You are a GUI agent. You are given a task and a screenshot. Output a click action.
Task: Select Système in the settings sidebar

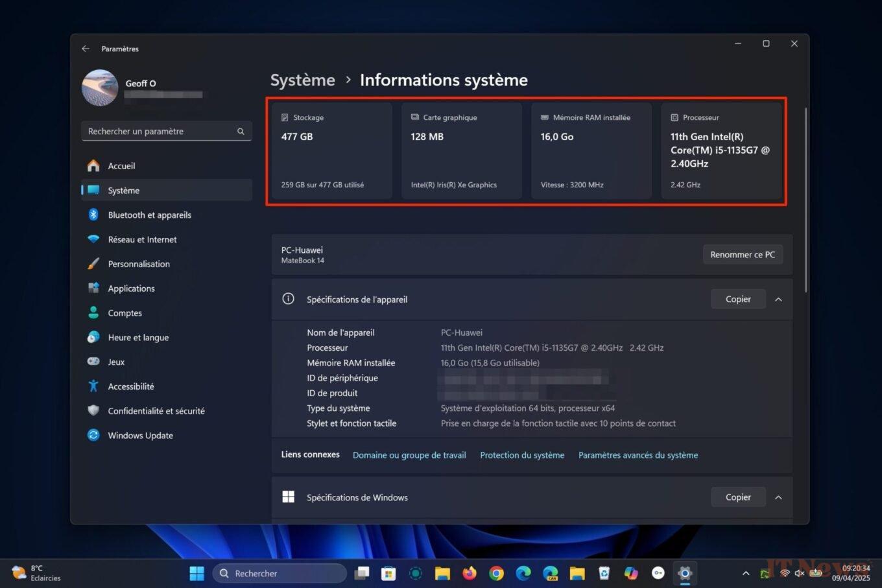[x=166, y=191]
